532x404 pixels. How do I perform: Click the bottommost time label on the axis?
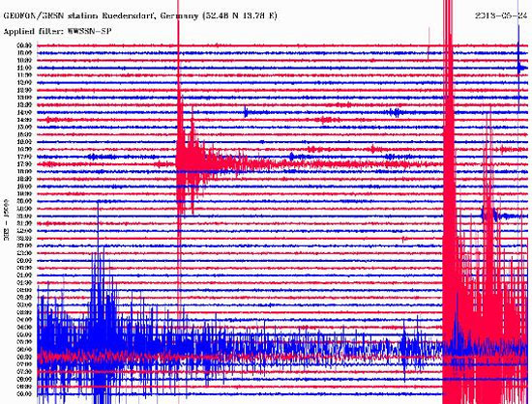tap(24, 393)
